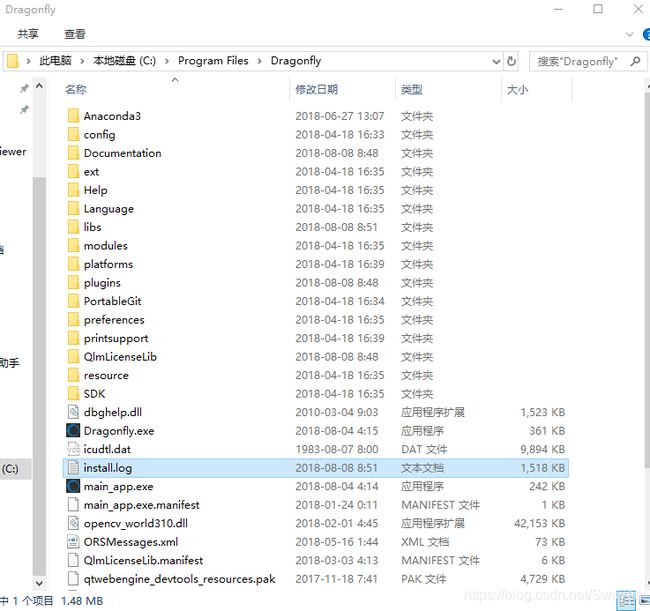Image resolution: width=650 pixels, height=611 pixels.
Task: Click the libs folder icon
Action: coord(73,227)
